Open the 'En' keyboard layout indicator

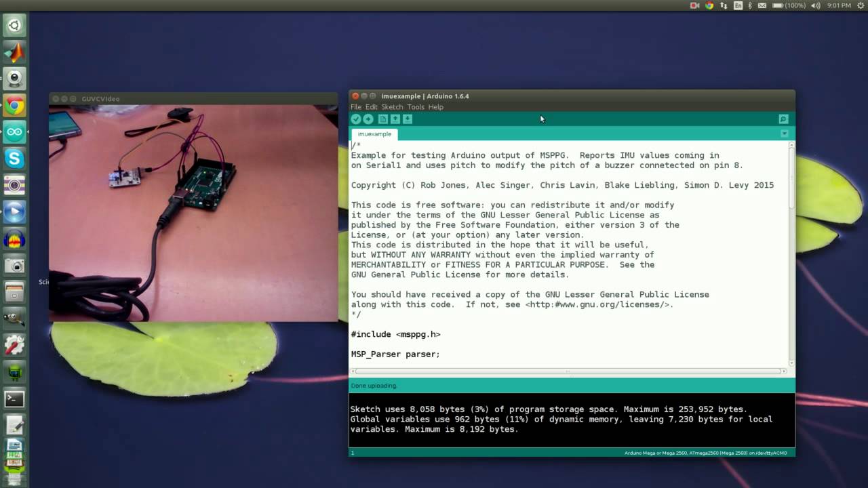pyautogui.click(x=738, y=5)
